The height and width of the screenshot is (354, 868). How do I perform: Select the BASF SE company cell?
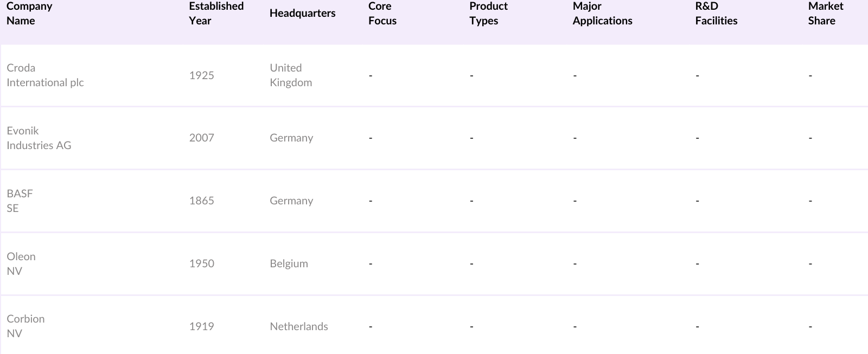coord(20,201)
